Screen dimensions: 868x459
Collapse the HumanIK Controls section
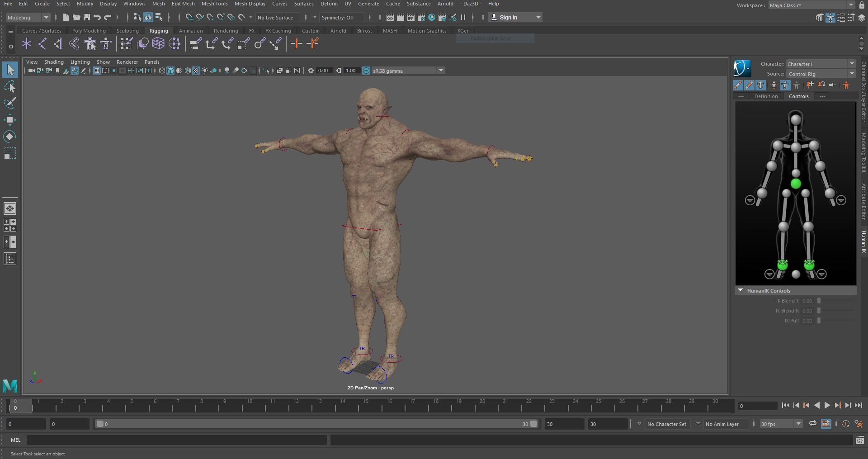[x=741, y=290]
